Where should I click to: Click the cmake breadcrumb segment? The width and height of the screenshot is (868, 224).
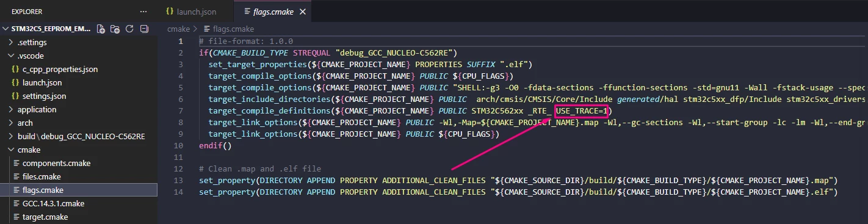(178, 29)
